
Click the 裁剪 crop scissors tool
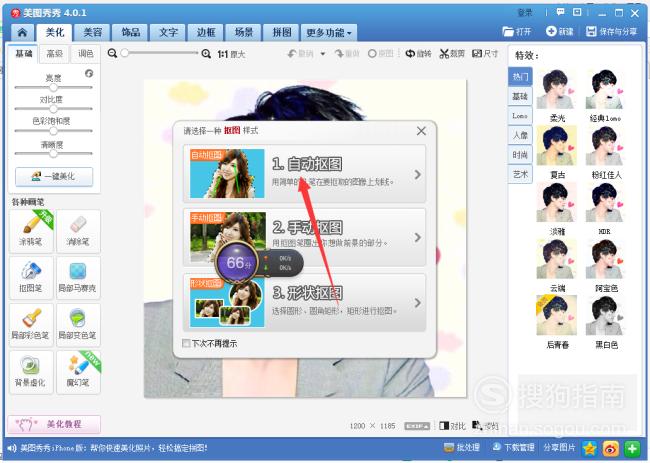(x=452, y=53)
